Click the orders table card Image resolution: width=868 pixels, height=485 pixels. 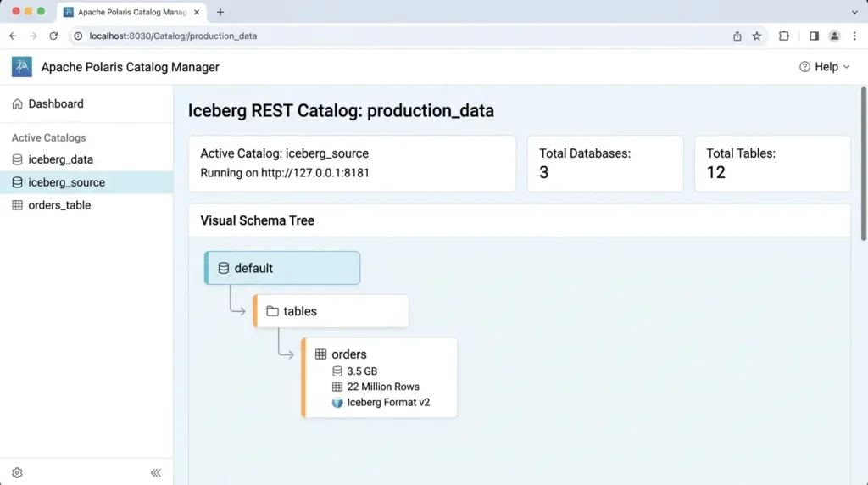coord(379,377)
